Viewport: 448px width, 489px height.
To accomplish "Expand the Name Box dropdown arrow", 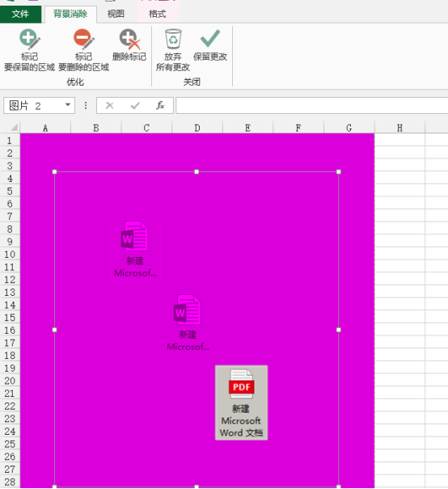I will (x=67, y=105).
